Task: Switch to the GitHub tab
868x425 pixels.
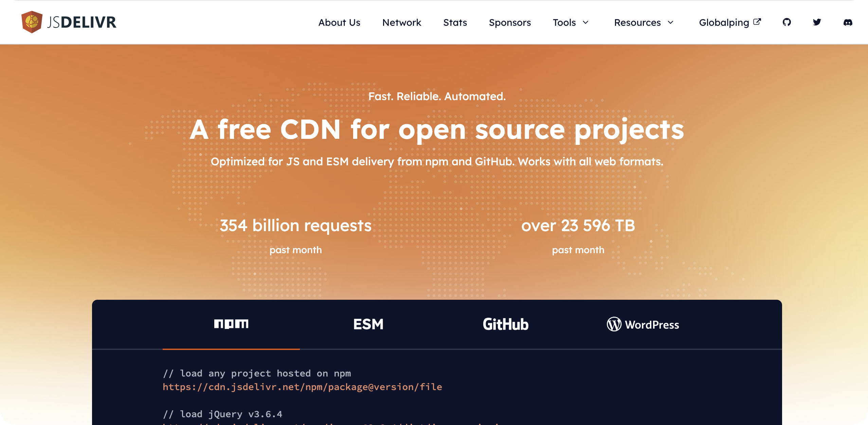Action: [x=505, y=324]
